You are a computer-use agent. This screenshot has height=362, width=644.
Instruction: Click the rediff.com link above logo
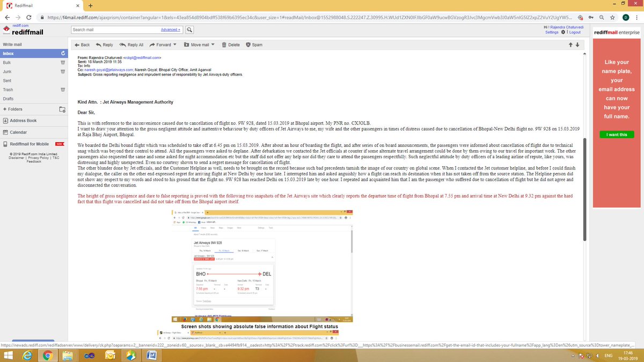20,25
